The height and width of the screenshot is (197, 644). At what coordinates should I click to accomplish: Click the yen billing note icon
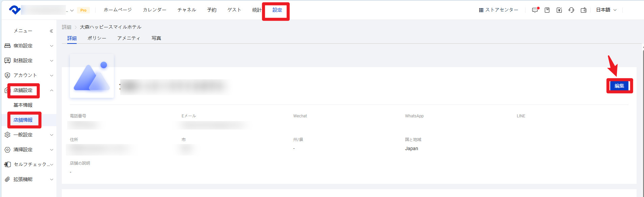click(559, 10)
